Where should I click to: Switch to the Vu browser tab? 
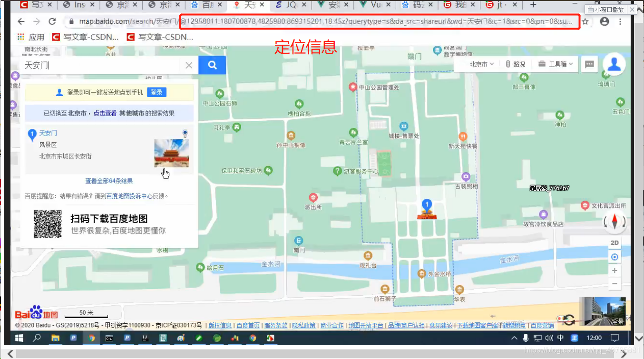(x=376, y=5)
